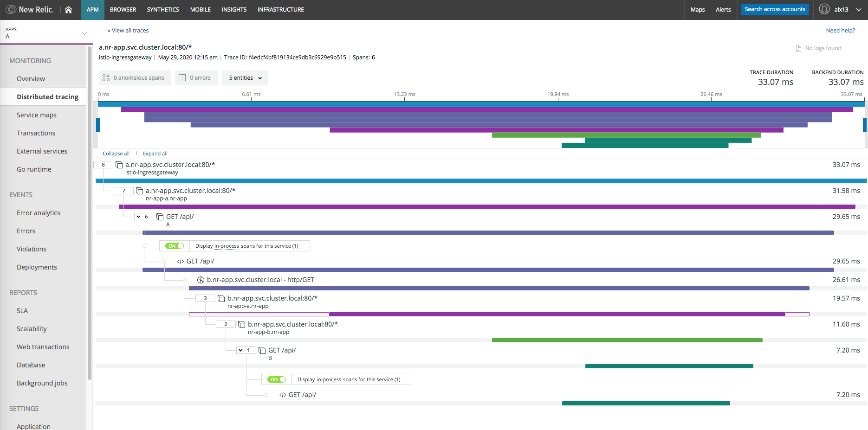868x430 pixels.
Task: Click View all traces link
Action: 129,31
